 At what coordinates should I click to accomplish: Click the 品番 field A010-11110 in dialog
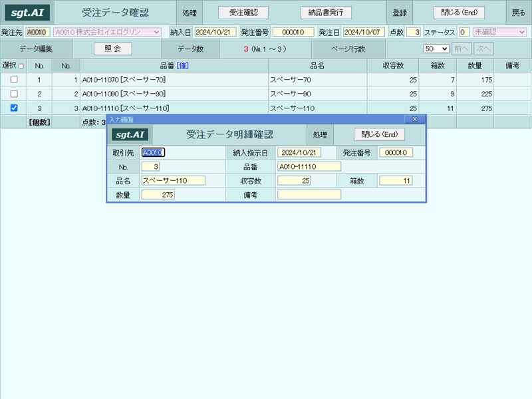click(309, 167)
